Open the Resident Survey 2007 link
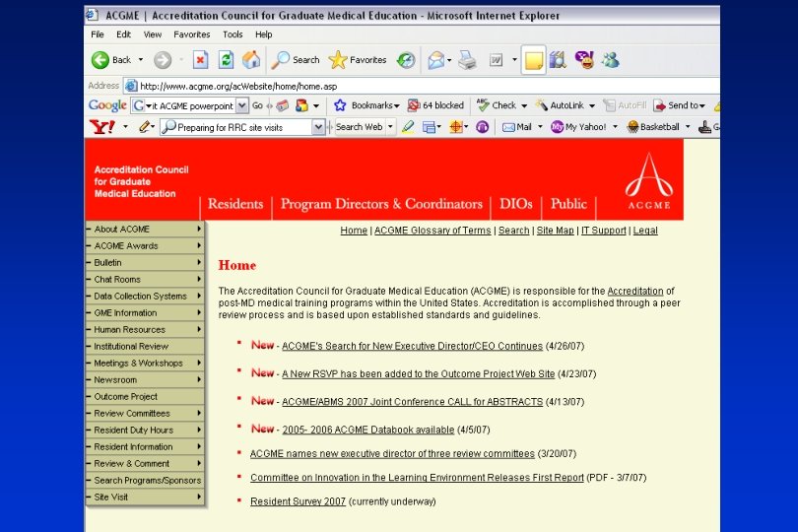 pos(298,501)
